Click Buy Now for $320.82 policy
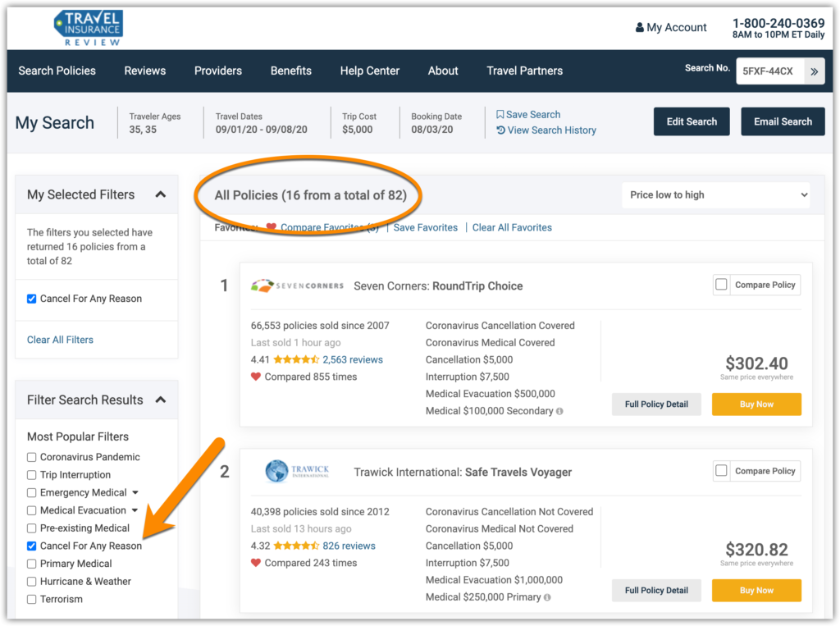Viewport: 840px width, 626px height. pyautogui.click(x=756, y=590)
